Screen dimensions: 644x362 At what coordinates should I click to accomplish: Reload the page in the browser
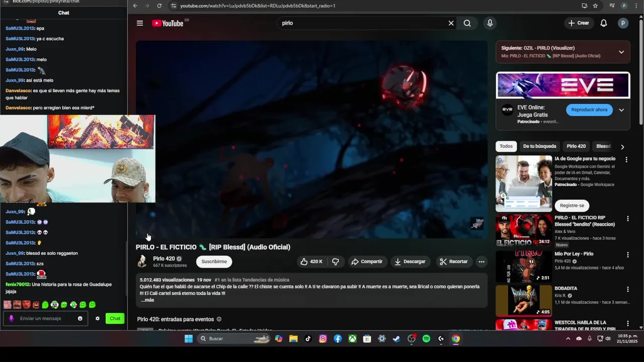tap(159, 6)
